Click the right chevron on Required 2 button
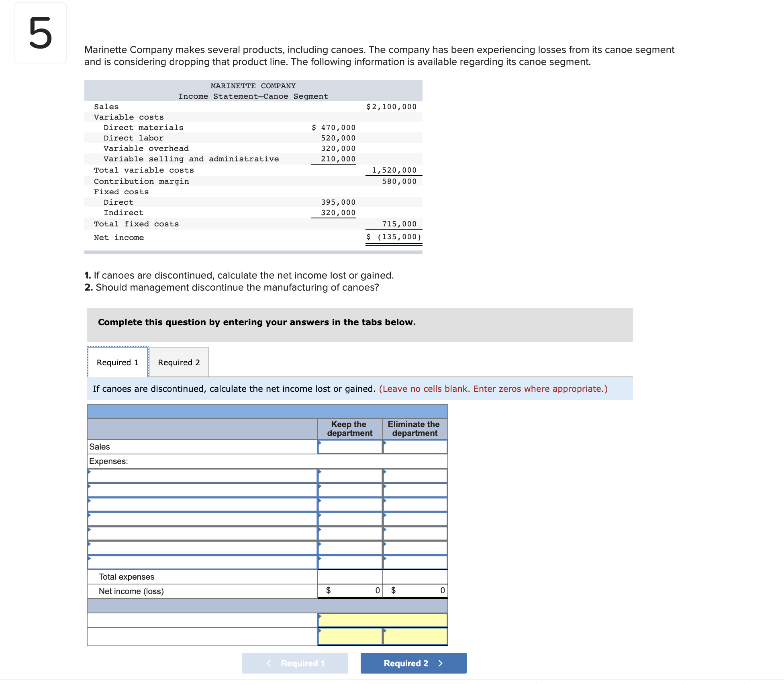Screen dimensions: 784x684 pos(441,663)
